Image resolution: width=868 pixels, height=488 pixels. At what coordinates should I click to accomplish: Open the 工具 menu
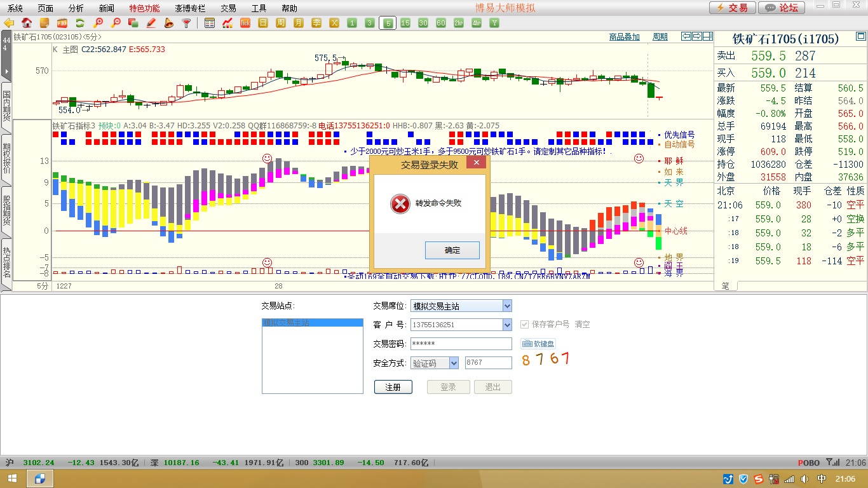pyautogui.click(x=259, y=8)
